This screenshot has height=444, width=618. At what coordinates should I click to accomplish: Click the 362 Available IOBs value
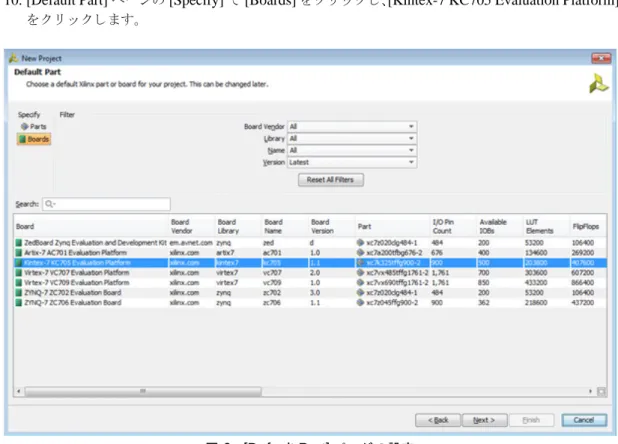[x=484, y=303]
